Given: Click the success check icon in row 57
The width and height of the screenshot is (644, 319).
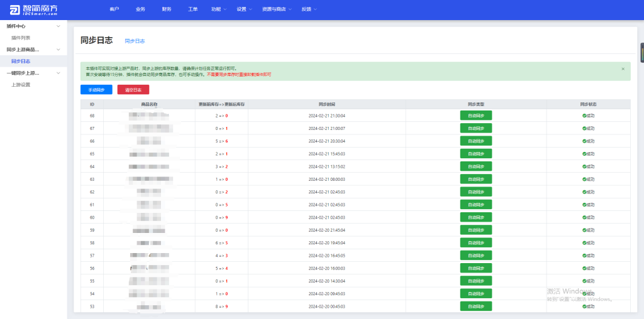Looking at the screenshot, I should pos(584,256).
